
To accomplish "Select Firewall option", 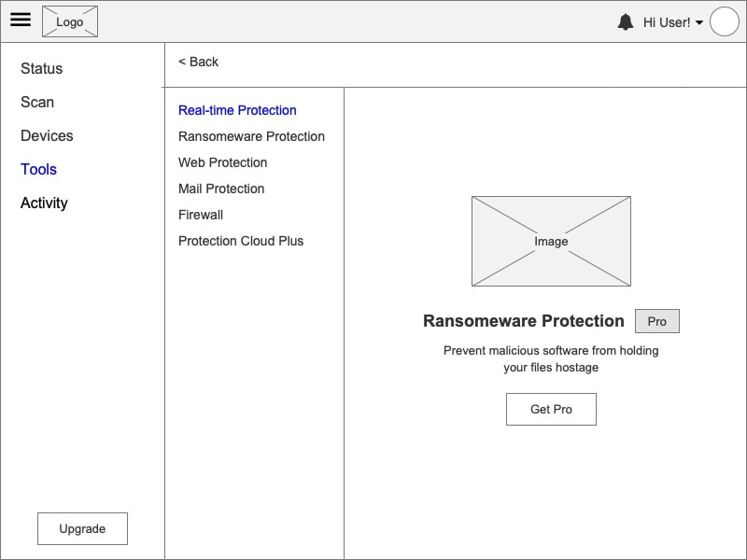I will (201, 215).
